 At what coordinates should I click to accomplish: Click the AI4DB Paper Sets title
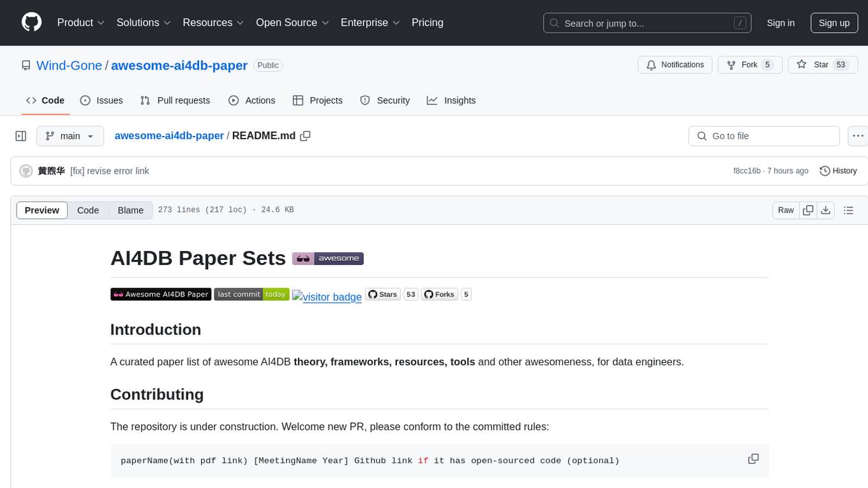coord(198,258)
